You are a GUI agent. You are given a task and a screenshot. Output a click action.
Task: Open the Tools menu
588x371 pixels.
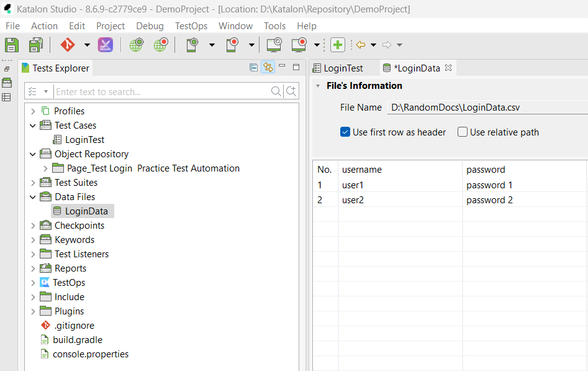click(x=274, y=26)
